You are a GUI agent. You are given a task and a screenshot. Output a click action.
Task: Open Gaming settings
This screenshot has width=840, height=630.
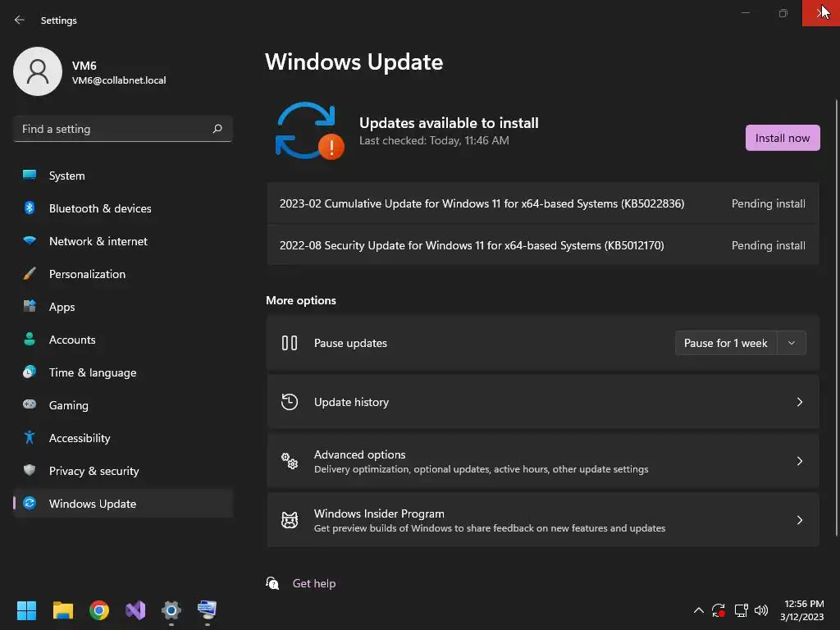pos(123,405)
